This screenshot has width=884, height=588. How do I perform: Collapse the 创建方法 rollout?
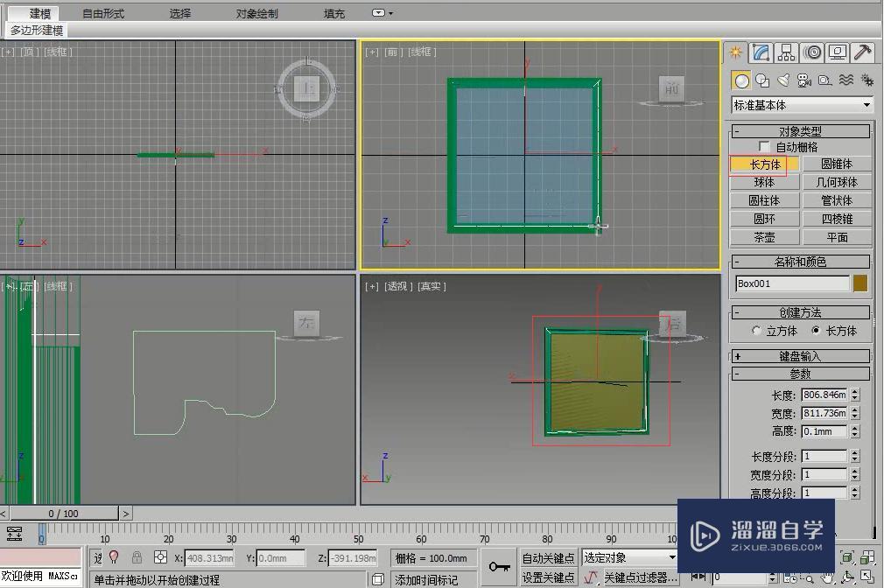click(801, 312)
